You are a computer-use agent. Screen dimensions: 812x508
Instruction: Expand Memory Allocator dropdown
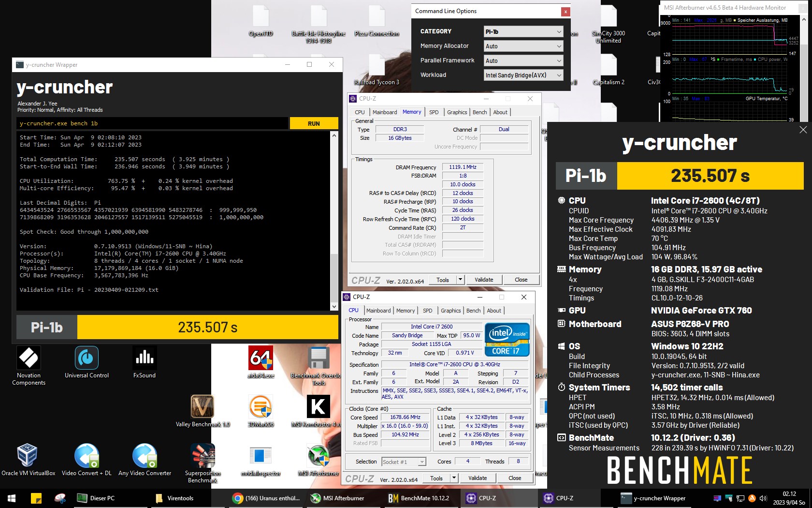[x=523, y=46]
